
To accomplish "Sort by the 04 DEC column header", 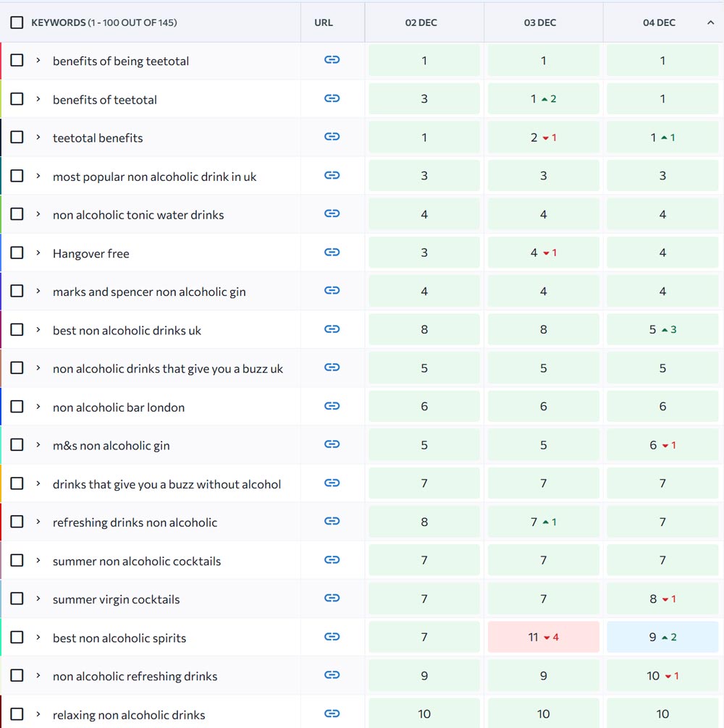I will tap(659, 22).
